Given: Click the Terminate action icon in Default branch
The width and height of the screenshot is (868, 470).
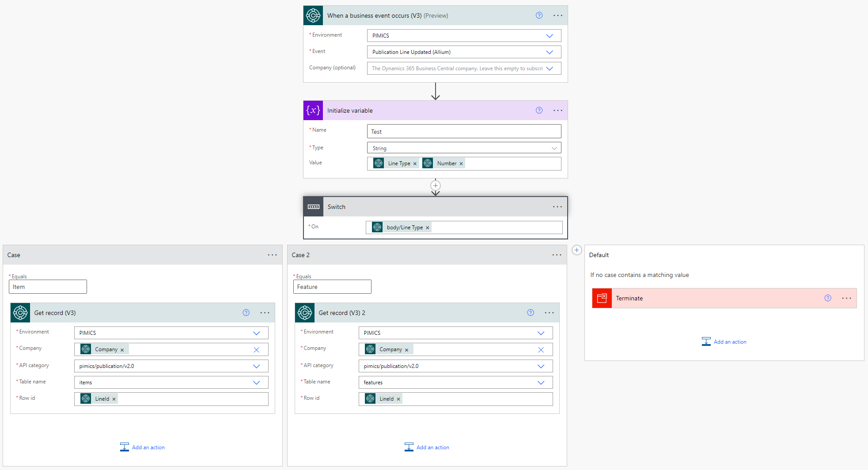Looking at the screenshot, I should (602, 298).
